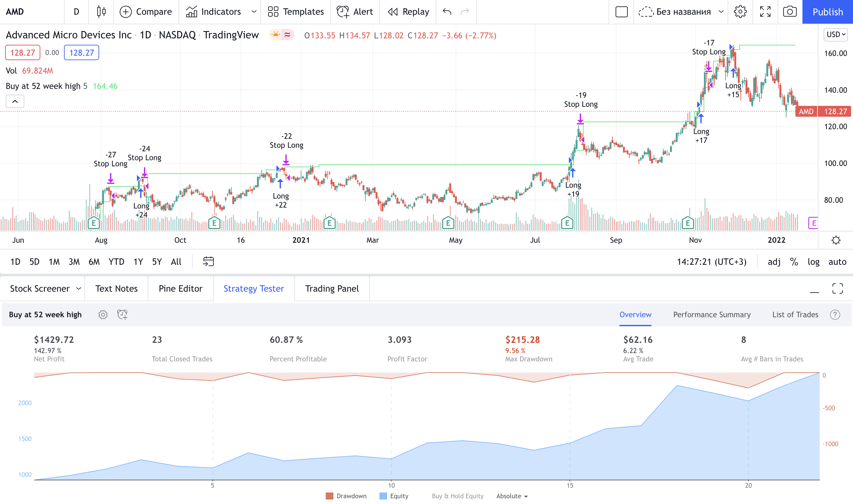
Task: Open the Go to date calendar icon
Action: click(x=208, y=262)
